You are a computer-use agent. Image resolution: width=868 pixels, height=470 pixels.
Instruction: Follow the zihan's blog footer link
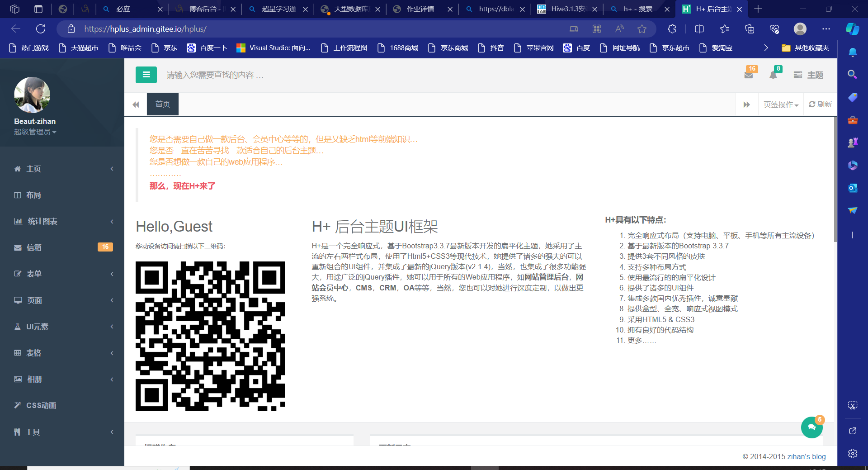[807, 456]
